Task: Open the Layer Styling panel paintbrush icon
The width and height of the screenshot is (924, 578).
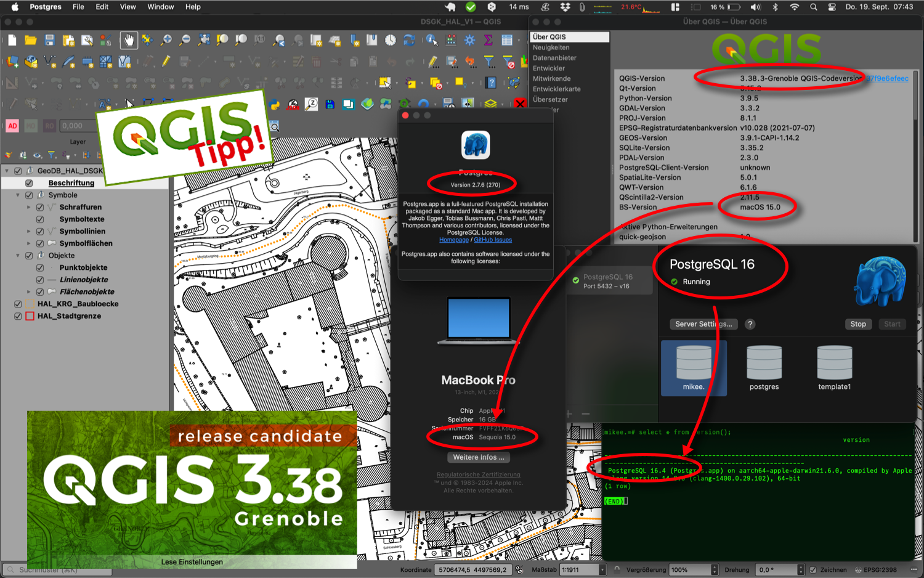Action: tap(8, 155)
